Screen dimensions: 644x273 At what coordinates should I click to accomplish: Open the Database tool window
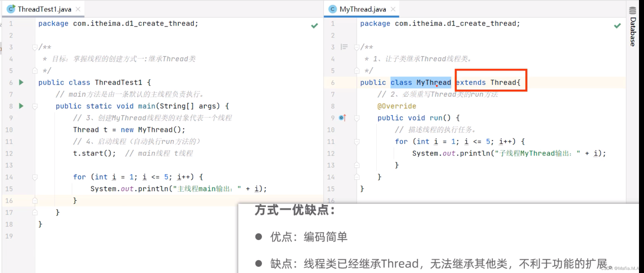tap(633, 27)
